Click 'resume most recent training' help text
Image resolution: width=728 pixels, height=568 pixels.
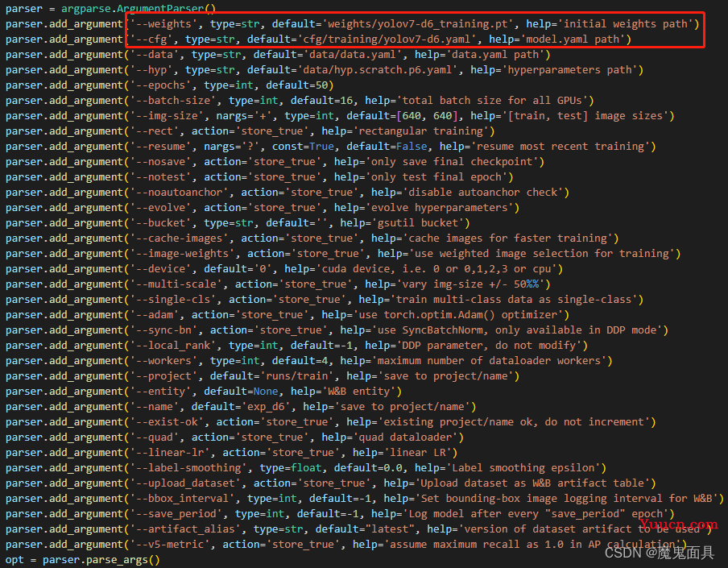click(560, 147)
